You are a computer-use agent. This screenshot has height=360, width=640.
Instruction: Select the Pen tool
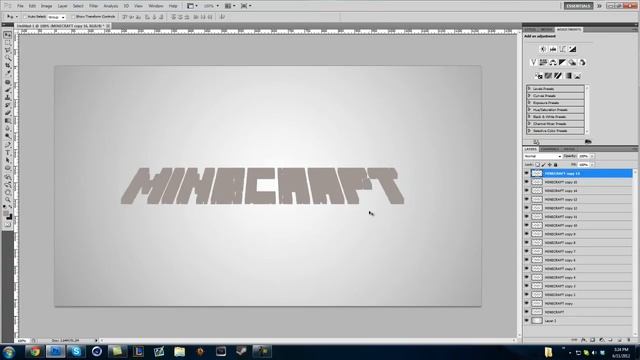(x=7, y=144)
